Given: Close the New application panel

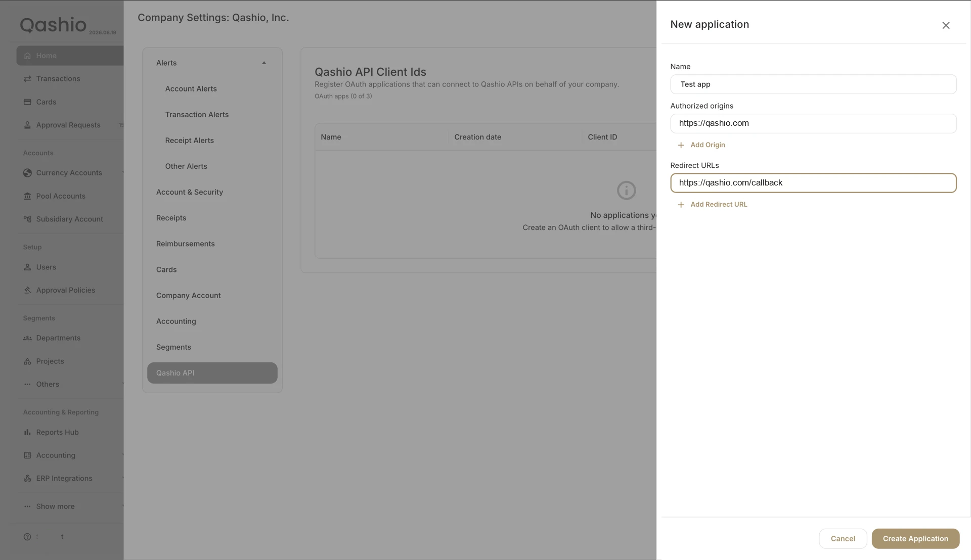Looking at the screenshot, I should 946,25.
